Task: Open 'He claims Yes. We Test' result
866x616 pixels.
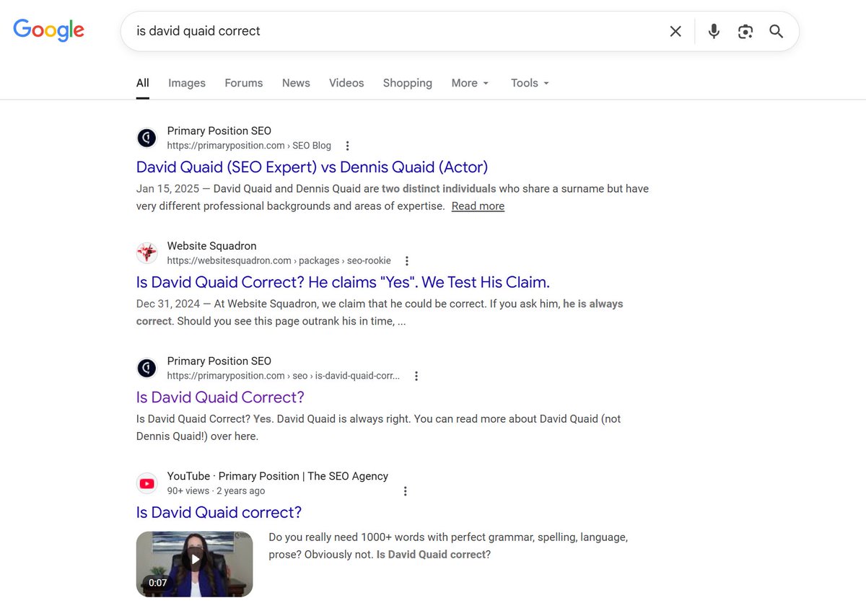Action: pos(343,282)
